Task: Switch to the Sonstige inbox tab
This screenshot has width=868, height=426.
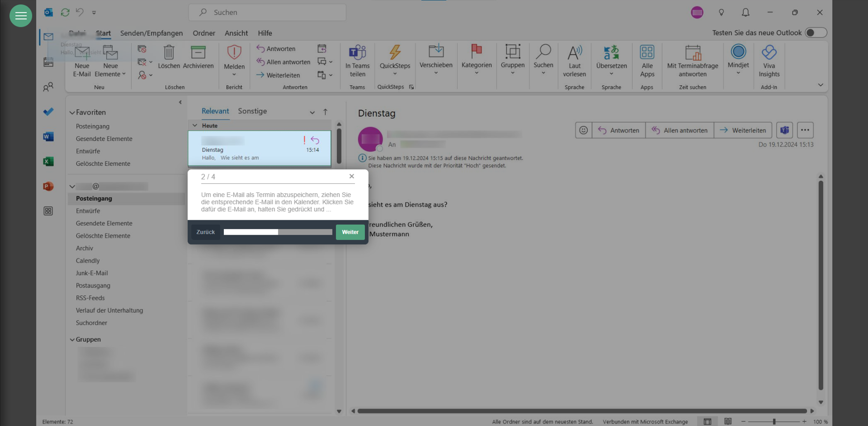Action: [x=252, y=111]
